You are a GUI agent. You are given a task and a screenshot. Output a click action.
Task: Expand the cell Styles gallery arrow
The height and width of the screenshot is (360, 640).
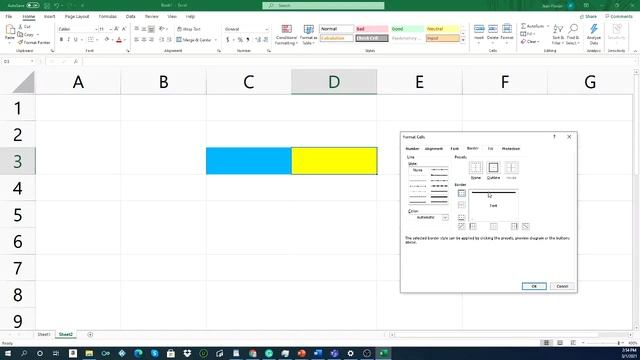[x=463, y=40]
